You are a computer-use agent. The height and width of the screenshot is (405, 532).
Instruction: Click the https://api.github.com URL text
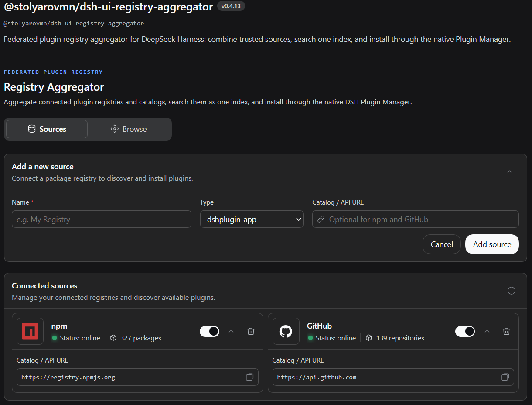317,377
